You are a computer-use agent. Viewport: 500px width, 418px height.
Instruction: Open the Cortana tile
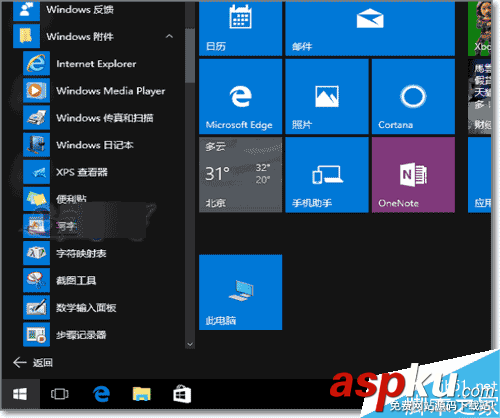(x=413, y=97)
